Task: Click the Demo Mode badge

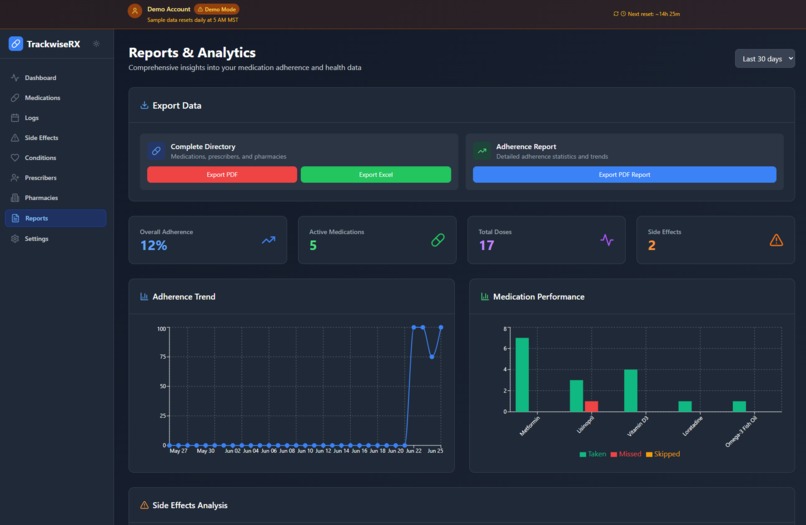Action: tap(216, 9)
